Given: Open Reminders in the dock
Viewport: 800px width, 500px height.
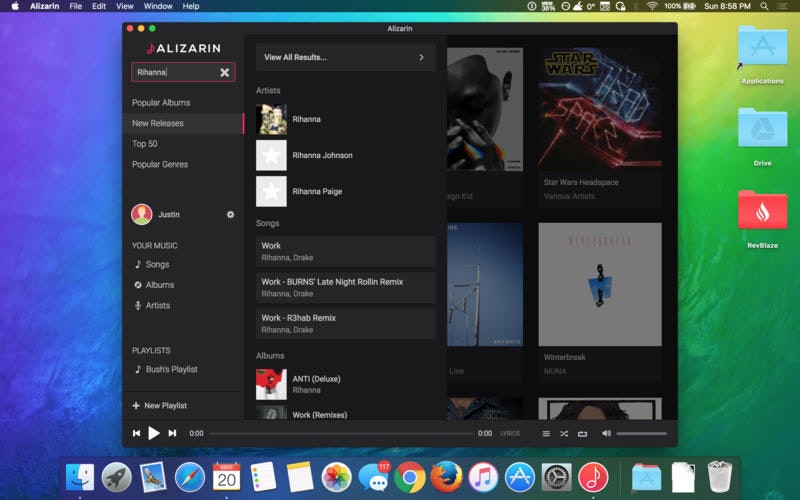Looking at the screenshot, I should pos(263,478).
